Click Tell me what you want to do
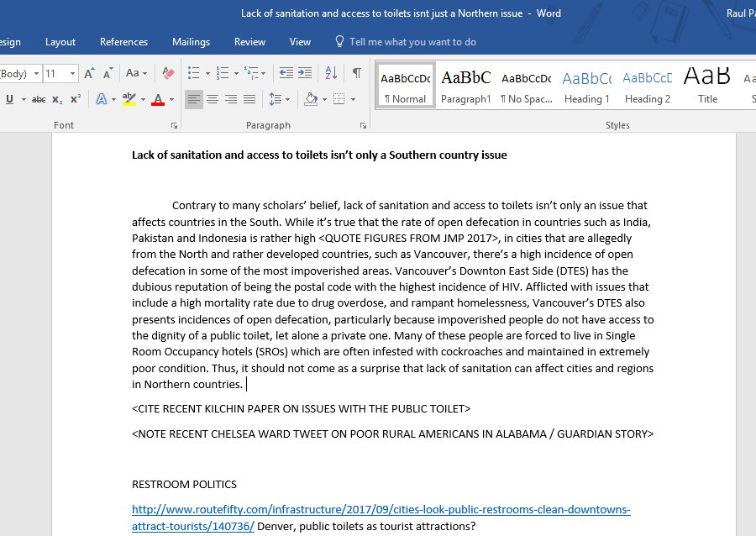 coord(412,42)
